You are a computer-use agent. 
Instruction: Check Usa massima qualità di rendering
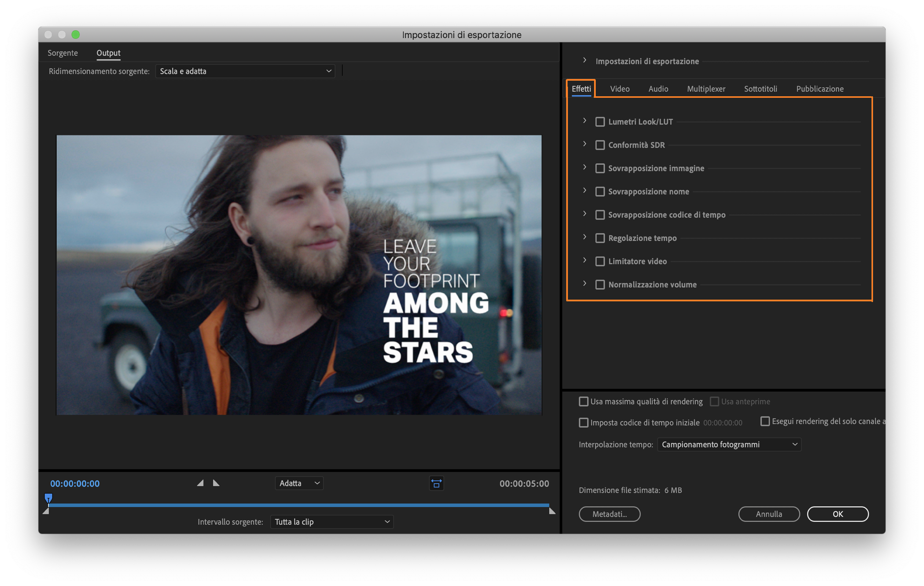pos(583,401)
